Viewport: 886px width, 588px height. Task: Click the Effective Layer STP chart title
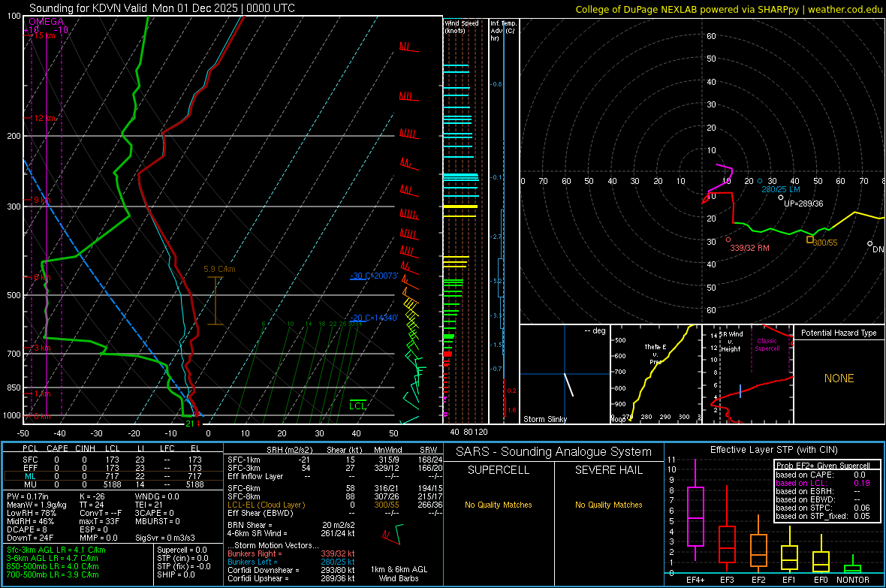pos(773,450)
